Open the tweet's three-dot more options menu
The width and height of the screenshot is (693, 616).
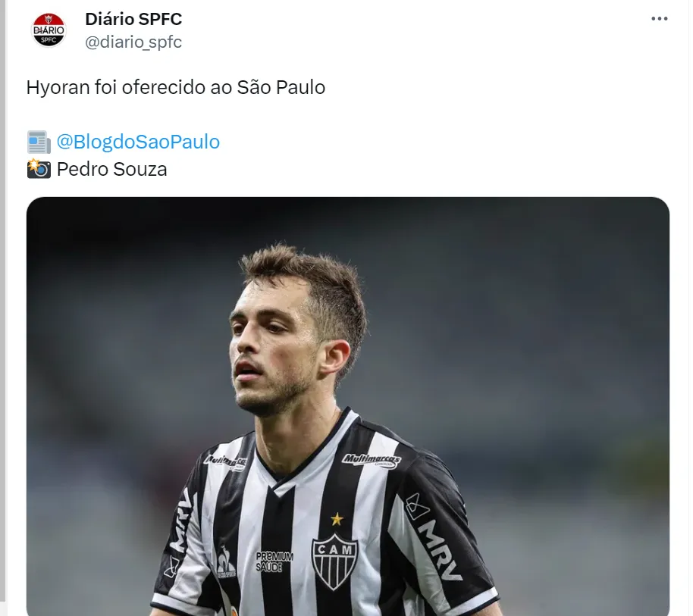(x=659, y=18)
